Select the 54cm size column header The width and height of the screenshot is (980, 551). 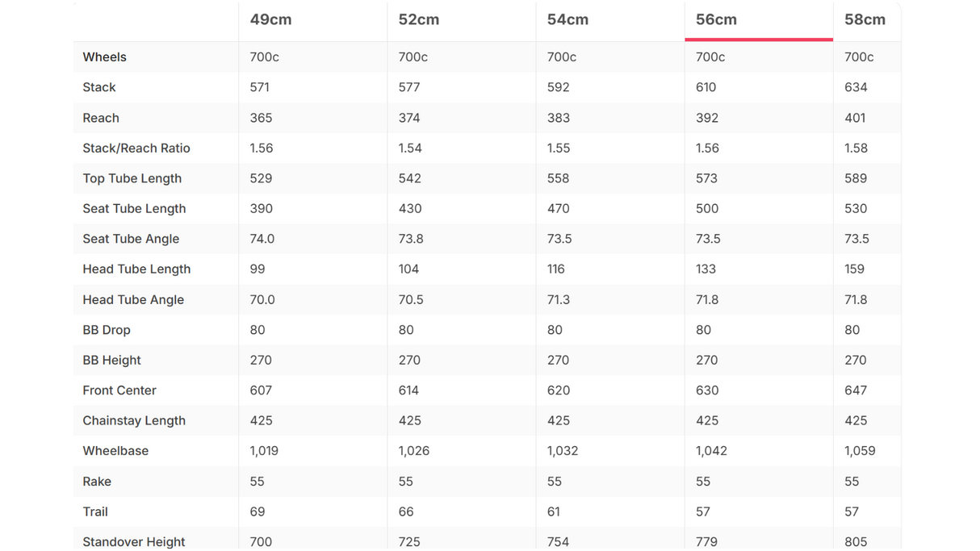pos(567,19)
